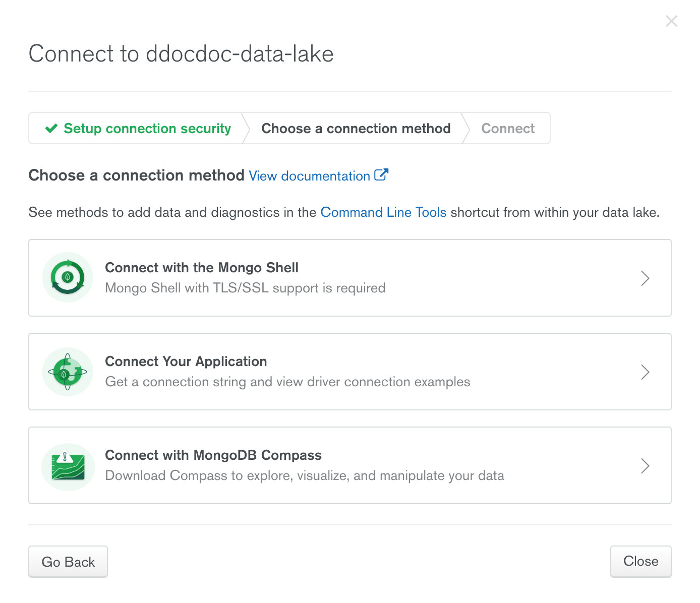Click the MongoDB Compass chart icon
The height and width of the screenshot is (603, 700).
tap(68, 466)
